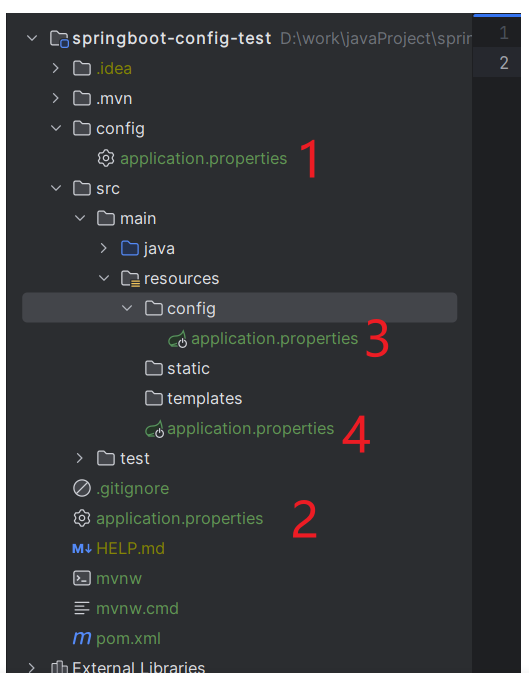Click the gear icon of file marked 1

pyautogui.click(x=106, y=159)
